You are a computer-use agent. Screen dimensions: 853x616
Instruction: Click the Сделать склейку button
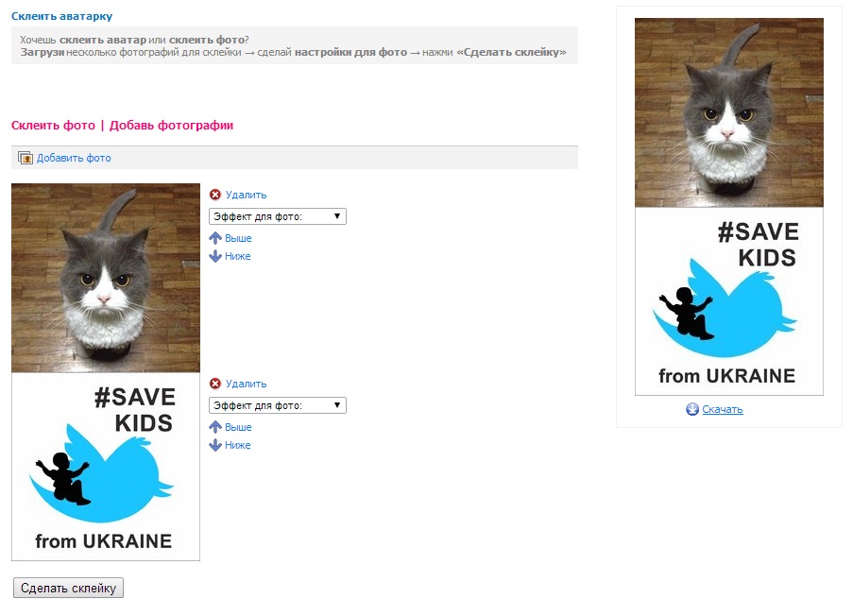69,588
